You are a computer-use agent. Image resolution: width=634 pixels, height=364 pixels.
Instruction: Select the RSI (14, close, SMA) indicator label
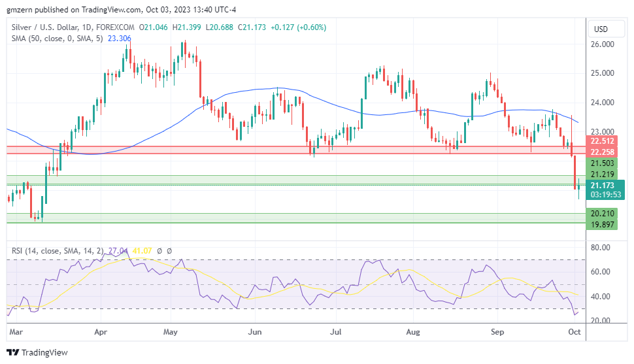(57, 251)
